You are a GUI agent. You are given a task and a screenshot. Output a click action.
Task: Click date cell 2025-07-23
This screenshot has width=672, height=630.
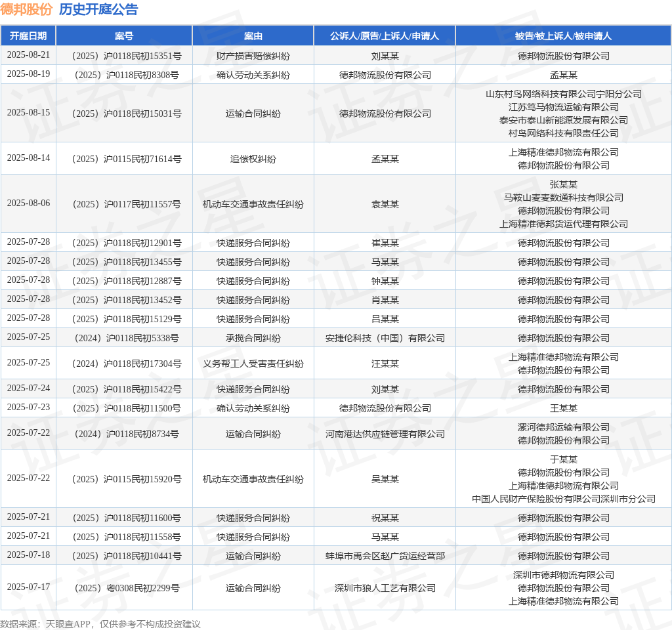[28, 407]
